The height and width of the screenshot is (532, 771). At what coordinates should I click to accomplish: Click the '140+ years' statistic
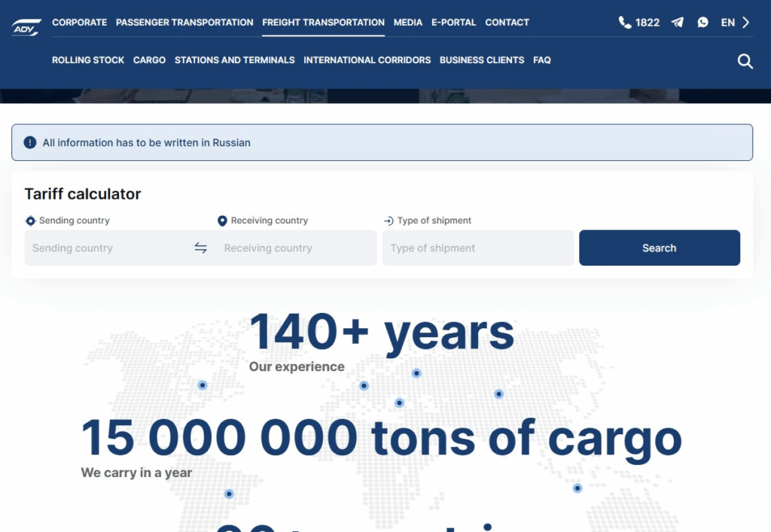pos(382,333)
